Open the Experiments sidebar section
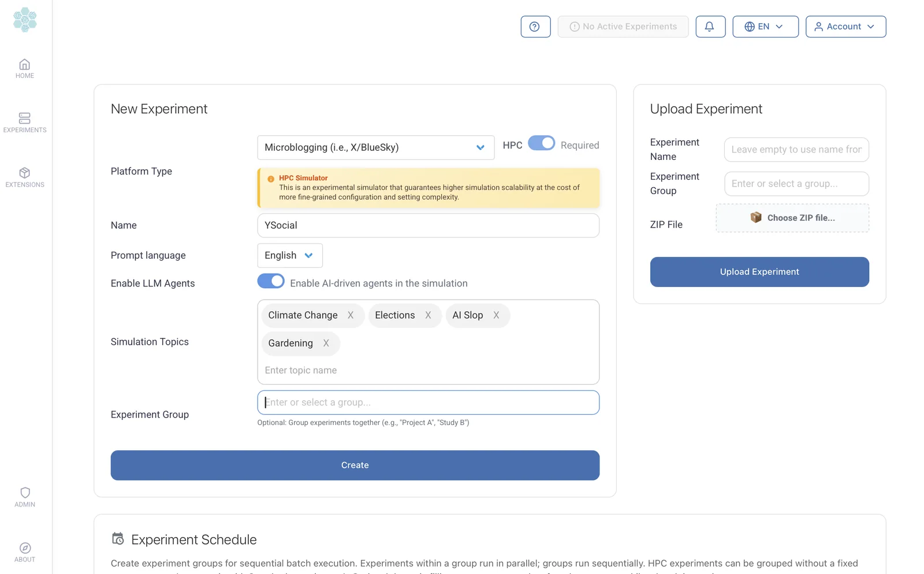Image resolution: width=924 pixels, height=574 pixels. 25,123
